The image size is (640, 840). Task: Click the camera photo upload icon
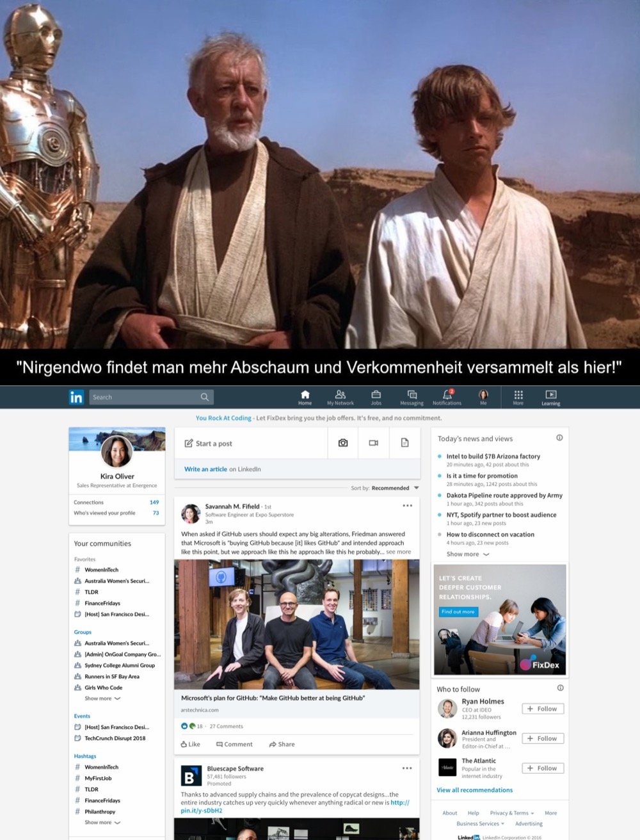pyautogui.click(x=343, y=443)
